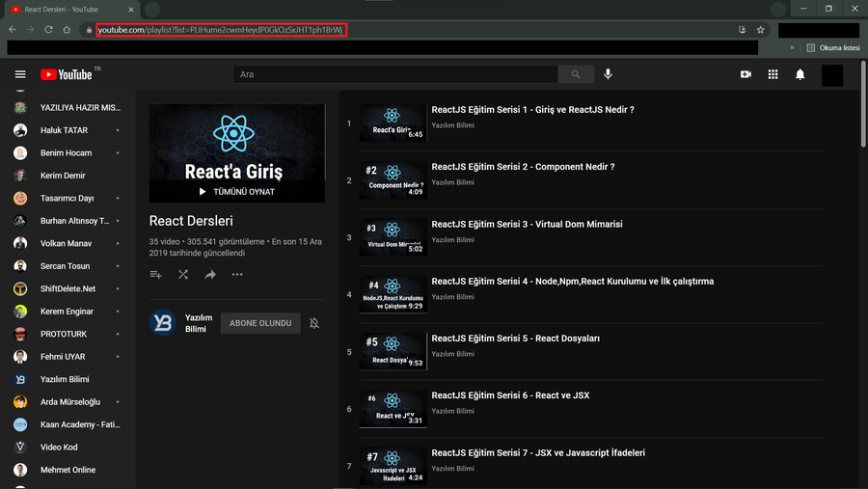Play all with TÜMÜNÜ OYNAT
Viewport: 868px width, 489px height.
(237, 192)
